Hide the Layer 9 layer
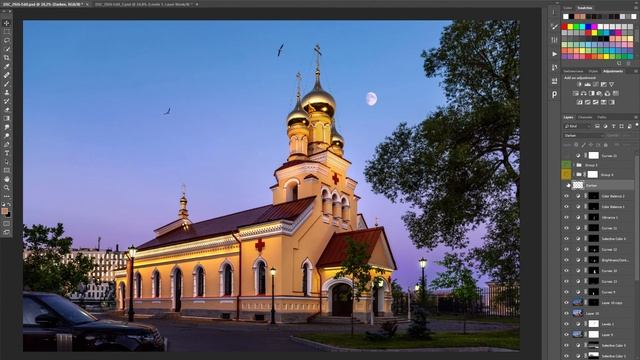640x360 pixels. coord(566,334)
